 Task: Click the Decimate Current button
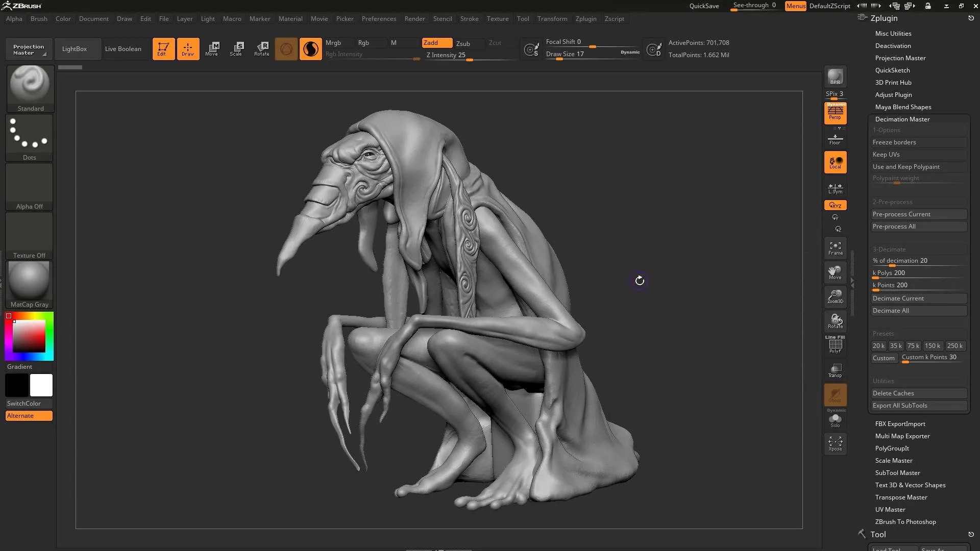pos(919,298)
